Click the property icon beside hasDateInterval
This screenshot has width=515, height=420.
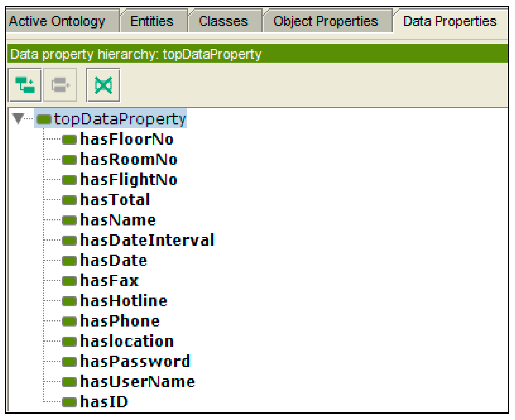(x=69, y=240)
